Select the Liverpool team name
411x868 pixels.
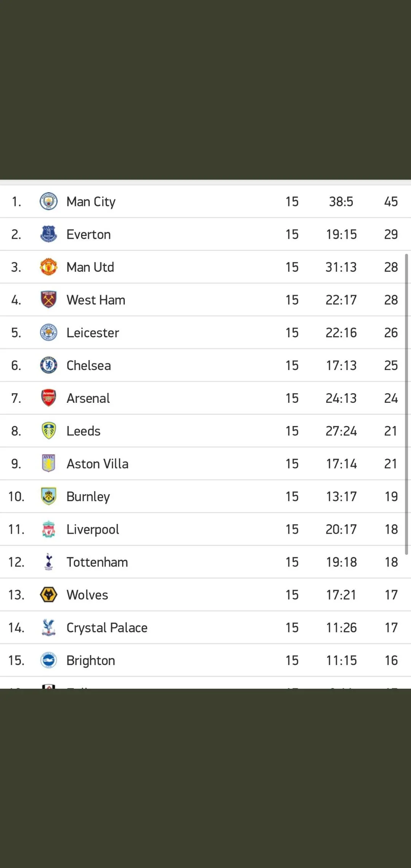(92, 529)
